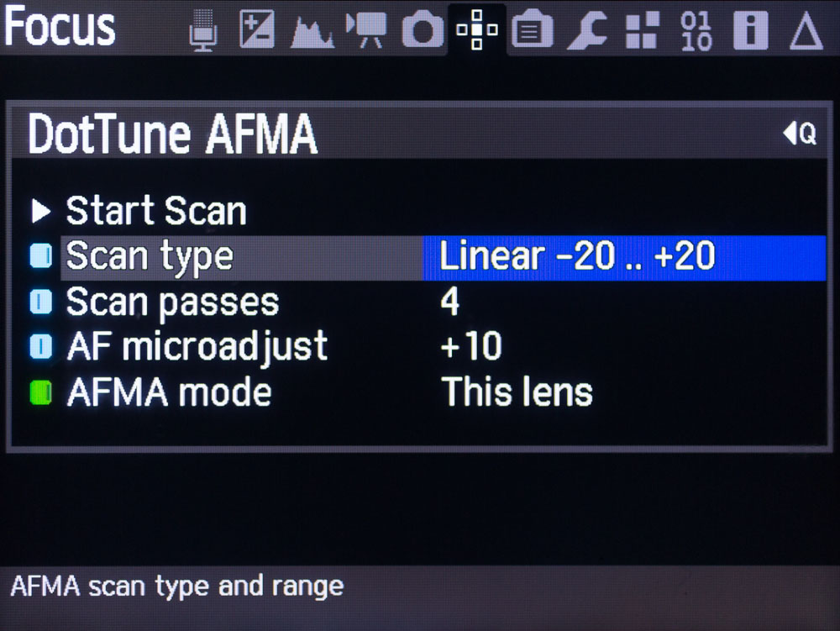Change the AFMA mode This lens value
840x631 pixels.
tap(517, 392)
